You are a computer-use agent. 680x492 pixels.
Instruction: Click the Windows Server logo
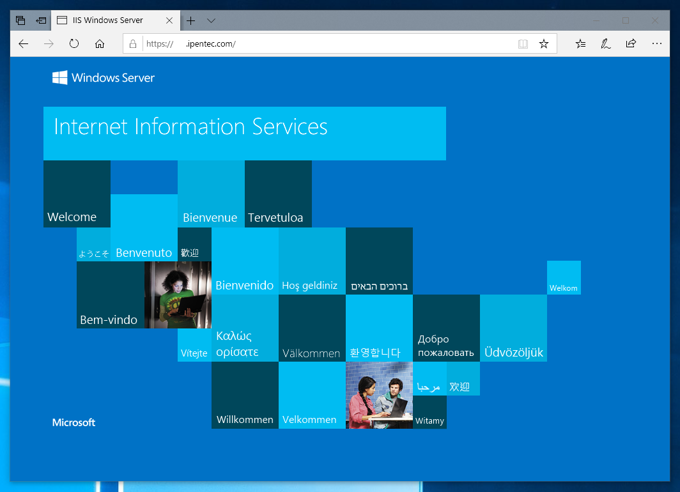pyautogui.click(x=60, y=78)
